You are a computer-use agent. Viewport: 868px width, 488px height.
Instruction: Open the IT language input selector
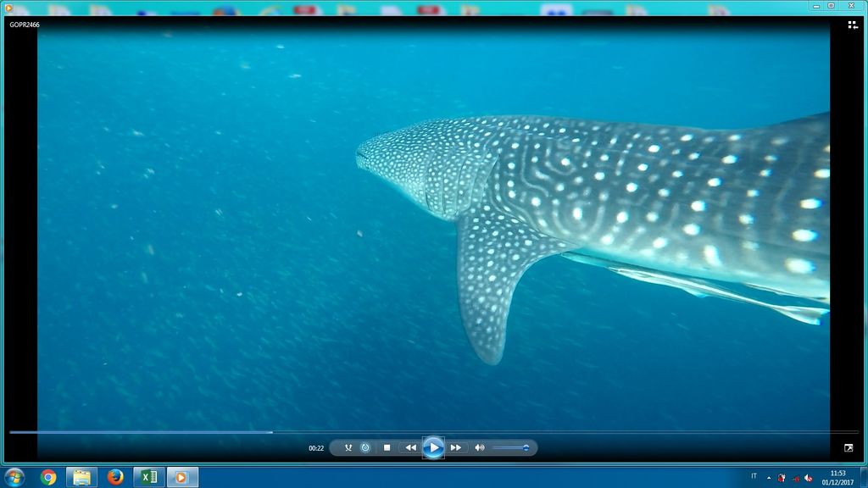click(754, 476)
